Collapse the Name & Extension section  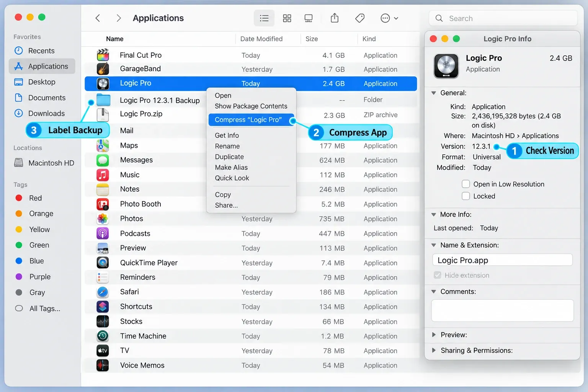coord(434,245)
